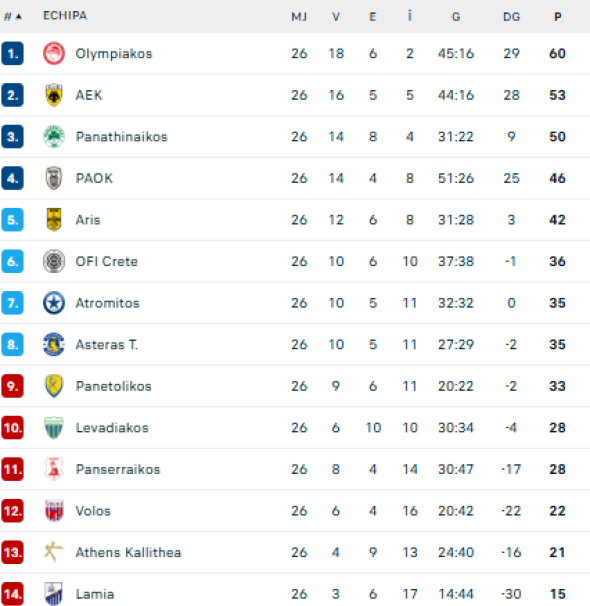The width and height of the screenshot is (590, 606).
Task: Click the Volos team crest
Action: pos(54,511)
